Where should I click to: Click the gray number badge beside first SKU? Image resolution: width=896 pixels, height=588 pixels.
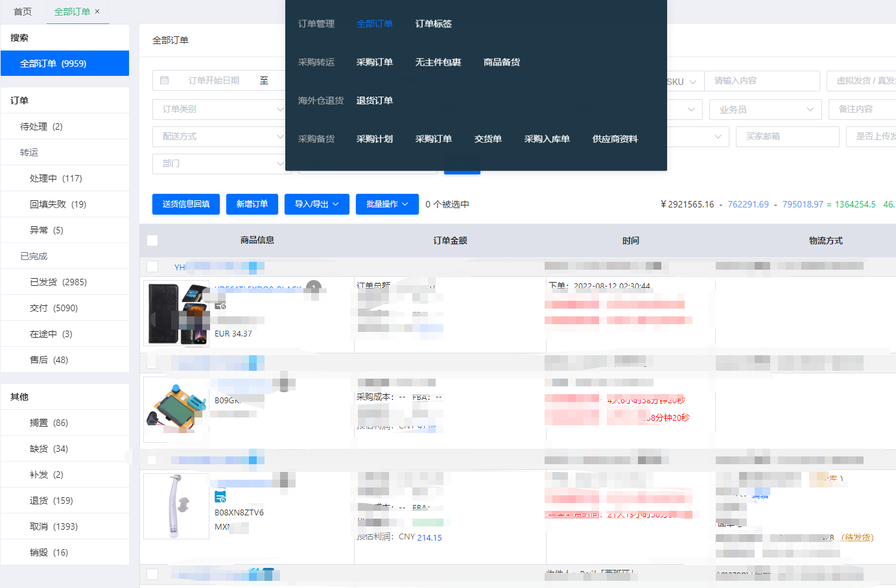point(314,287)
